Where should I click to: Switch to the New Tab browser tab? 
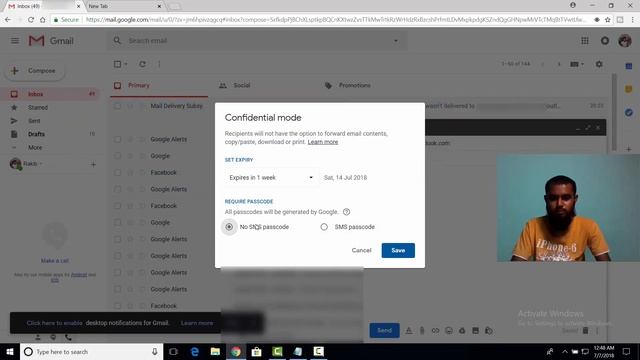(124, 6)
